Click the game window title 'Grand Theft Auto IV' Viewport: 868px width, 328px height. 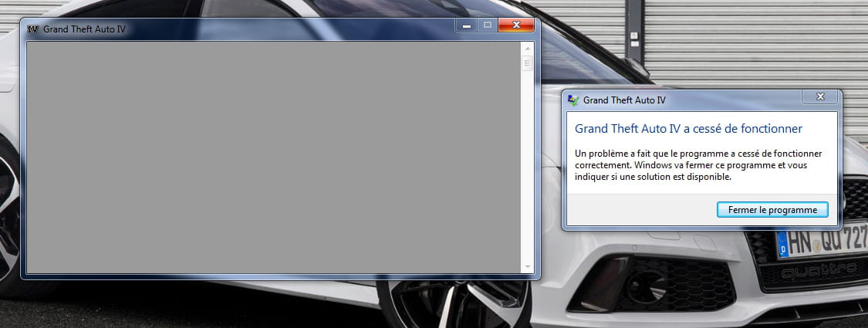[x=84, y=29]
